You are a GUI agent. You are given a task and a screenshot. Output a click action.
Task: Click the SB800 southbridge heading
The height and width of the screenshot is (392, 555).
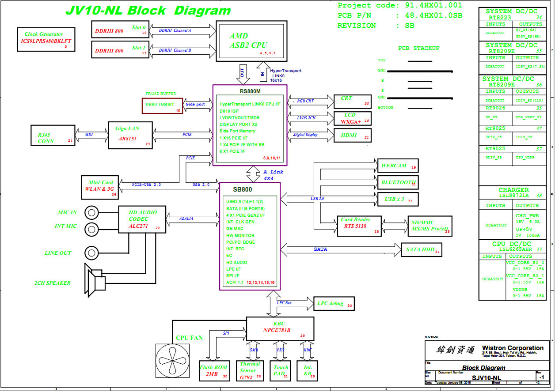pos(243,189)
